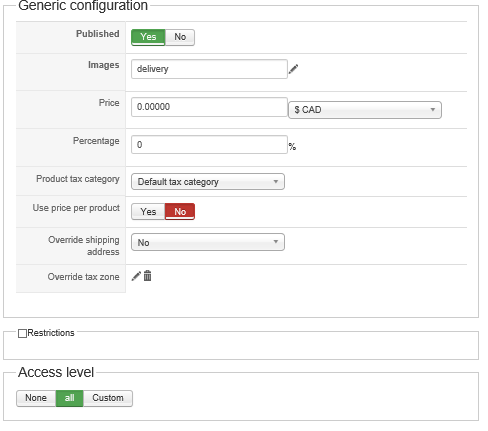This screenshot has width=488, height=431.
Task: Choose None access level
Action: (36, 398)
